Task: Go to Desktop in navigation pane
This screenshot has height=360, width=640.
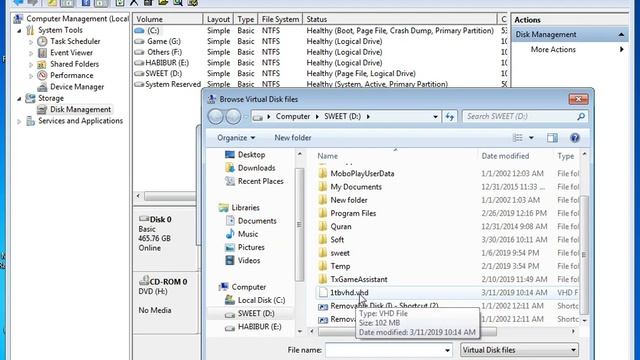Action: click(x=251, y=155)
